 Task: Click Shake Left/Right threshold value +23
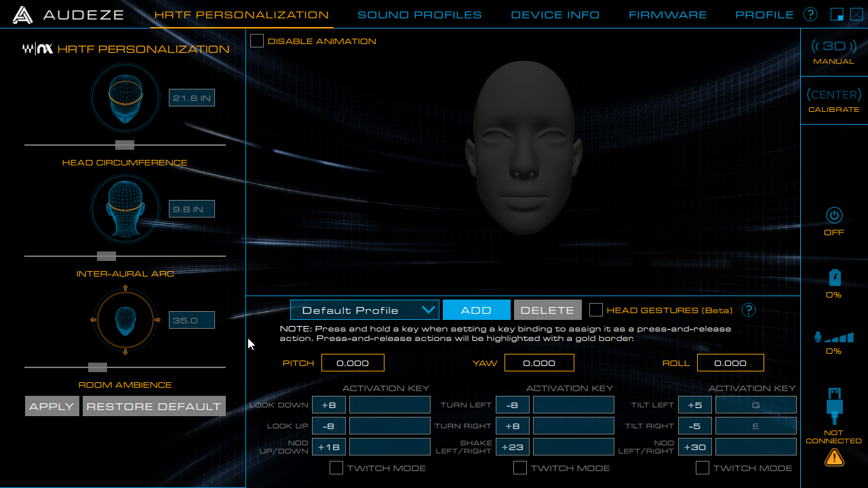513,447
